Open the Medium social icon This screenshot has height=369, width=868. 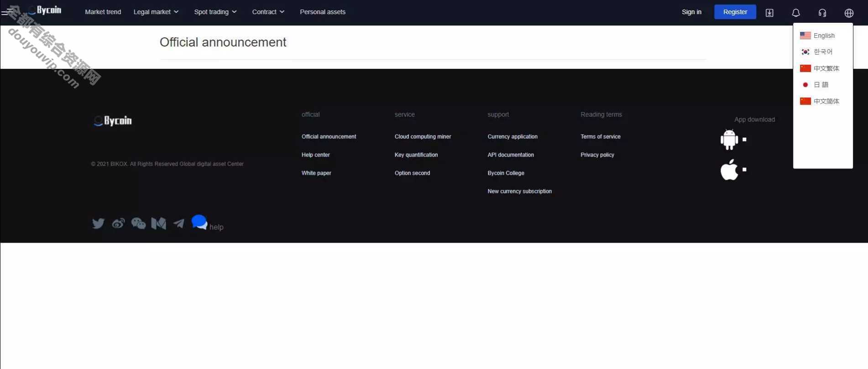pyautogui.click(x=158, y=223)
